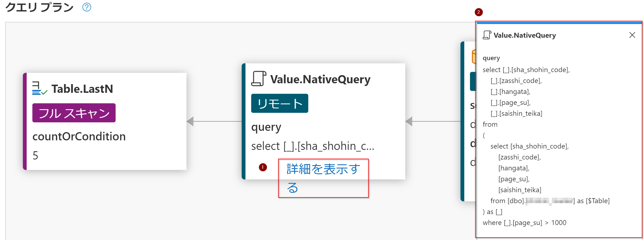Click the query label in the NativeQuery node
This screenshot has width=644, height=240.
[266, 128]
